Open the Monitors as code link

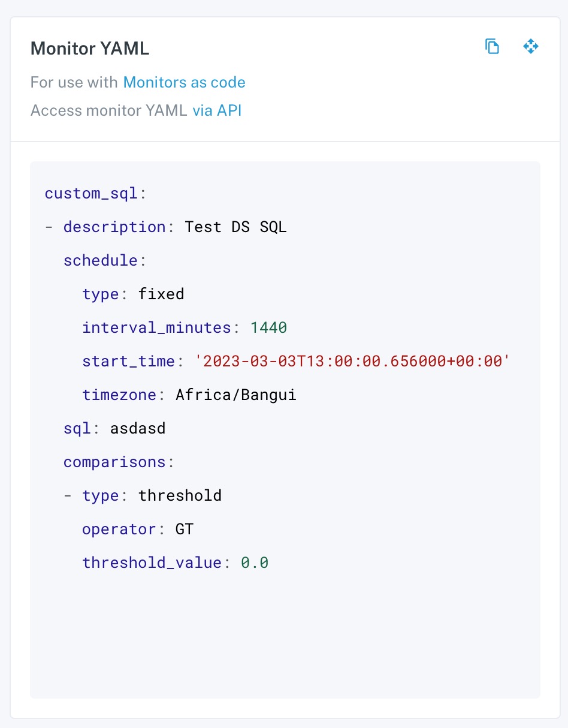(x=184, y=82)
